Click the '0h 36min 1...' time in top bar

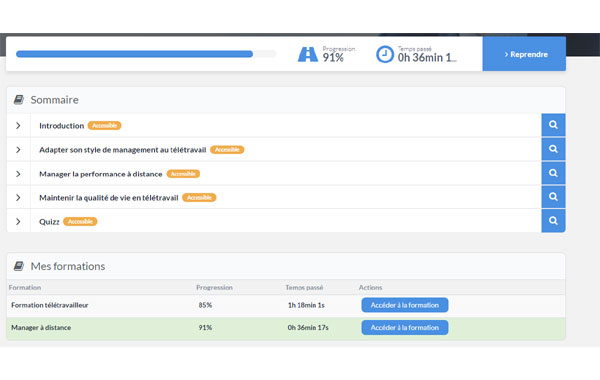[427, 57]
